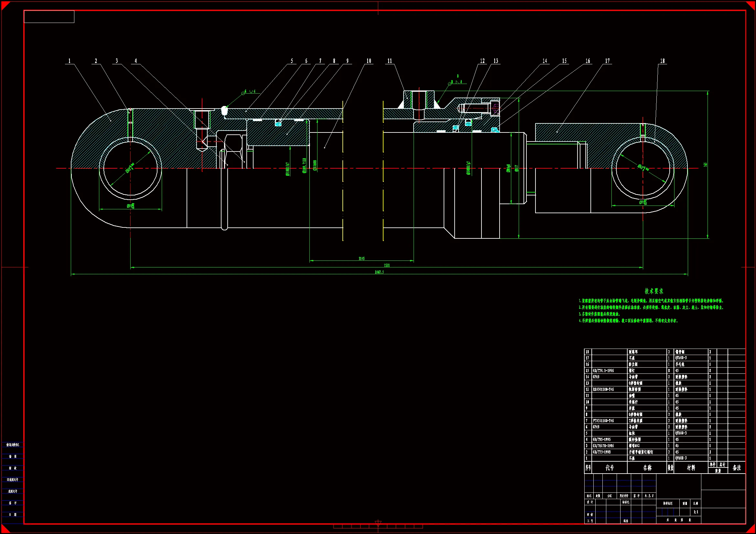Select part callout number 9
Viewport: 756px width, 534px height.
(347, 61)
